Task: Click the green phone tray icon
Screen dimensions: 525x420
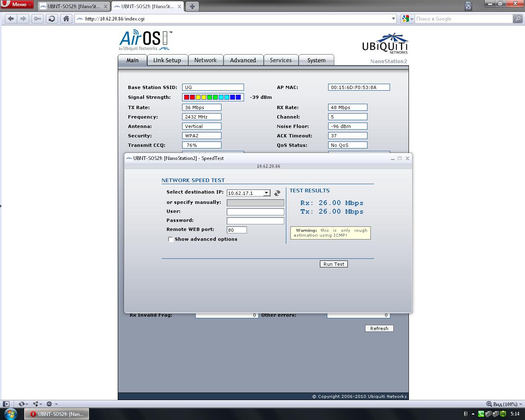Action: tap(482, 414)
